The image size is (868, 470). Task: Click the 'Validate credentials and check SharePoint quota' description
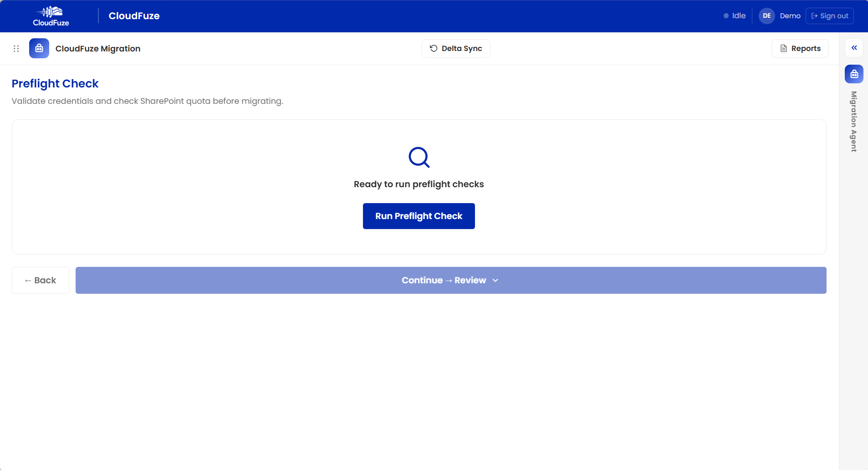[x=148, y=101]
